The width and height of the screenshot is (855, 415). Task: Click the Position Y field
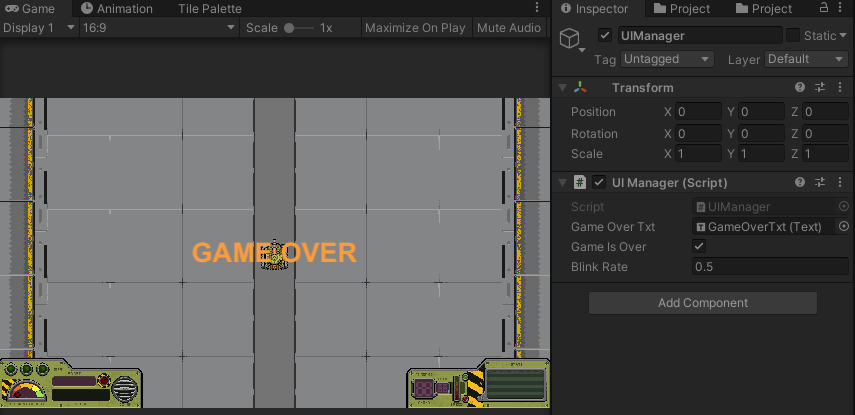762,112
